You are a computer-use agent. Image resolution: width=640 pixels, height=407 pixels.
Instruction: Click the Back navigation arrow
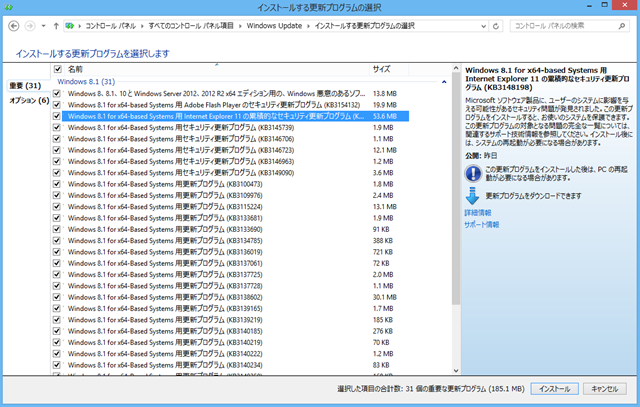click(14, 26)
